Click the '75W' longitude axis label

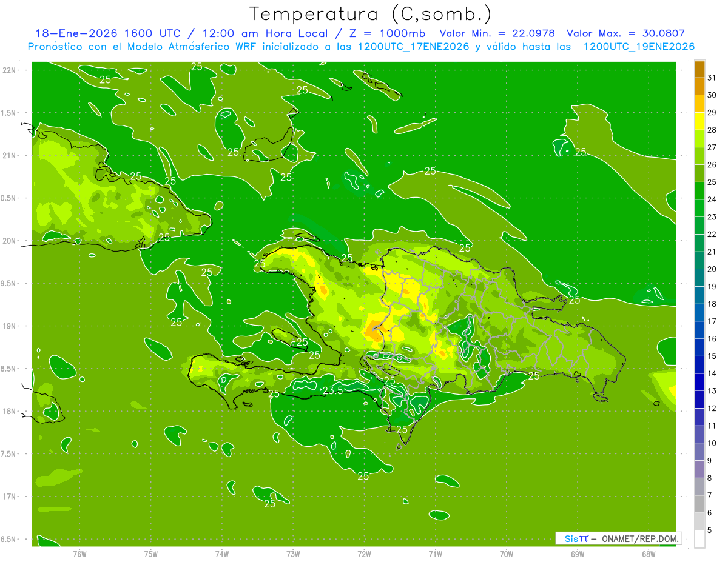(x=151, y=554)
